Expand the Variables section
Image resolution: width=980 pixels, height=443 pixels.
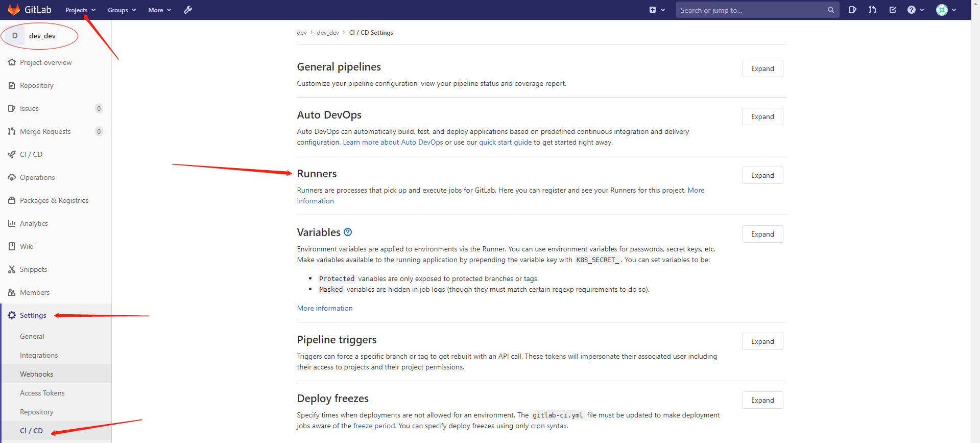click(762, 234)
